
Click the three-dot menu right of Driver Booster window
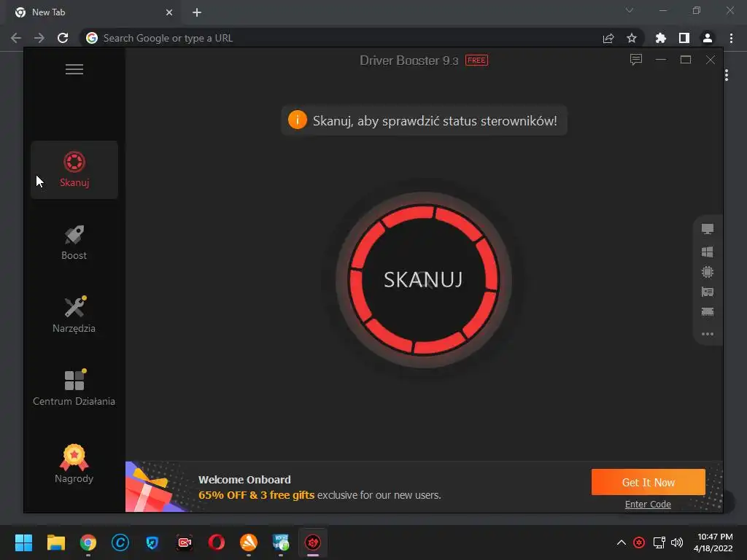727,75
